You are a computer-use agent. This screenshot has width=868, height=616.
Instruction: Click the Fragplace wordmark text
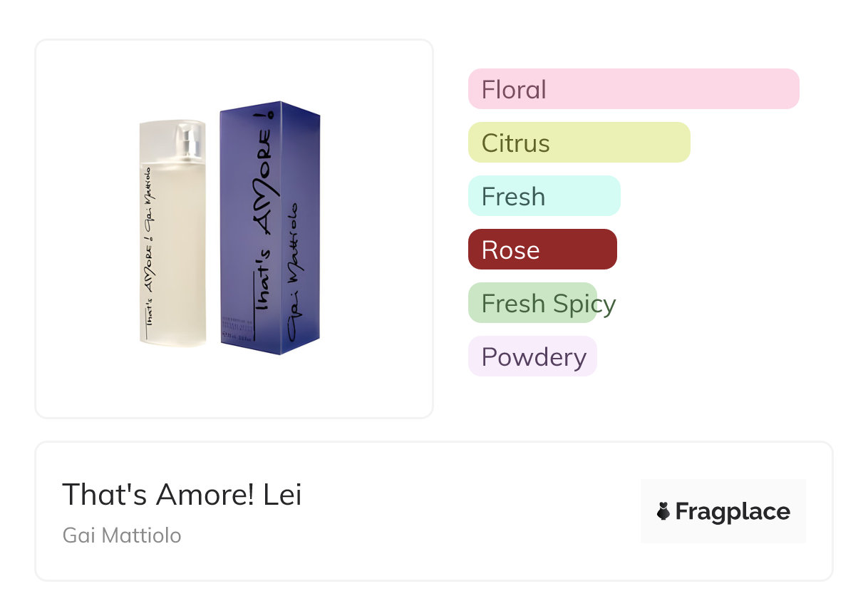733,511
